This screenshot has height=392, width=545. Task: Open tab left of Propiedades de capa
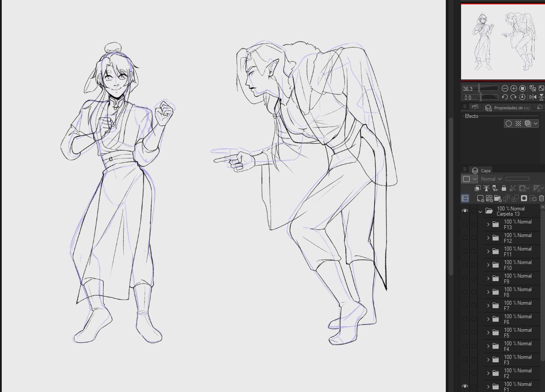475,107
